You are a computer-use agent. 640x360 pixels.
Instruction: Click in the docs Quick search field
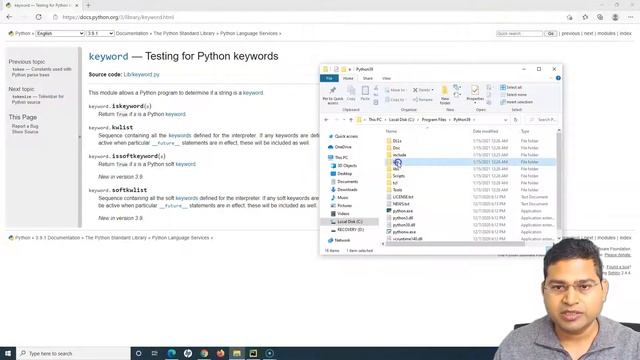pyautogui.click(x=519, y=33)
